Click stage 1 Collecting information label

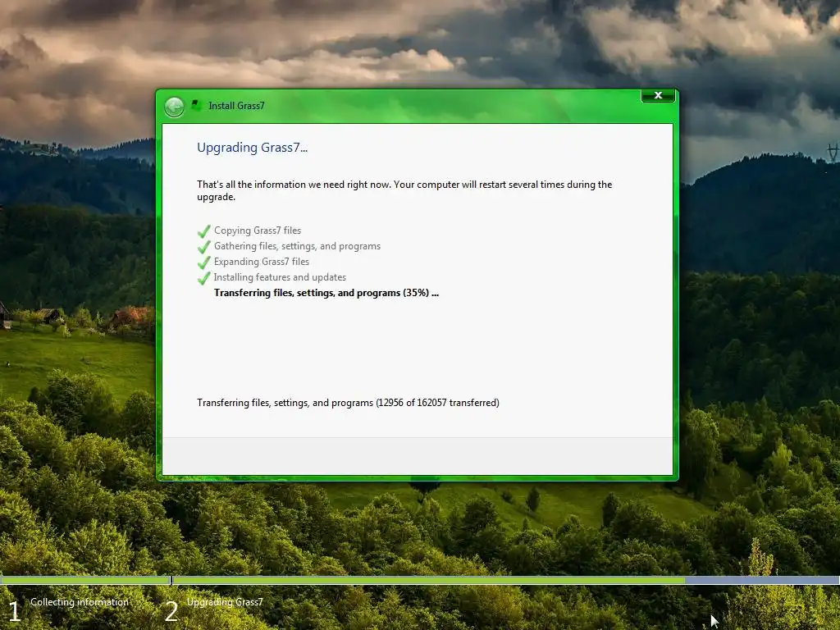point(80,602)
